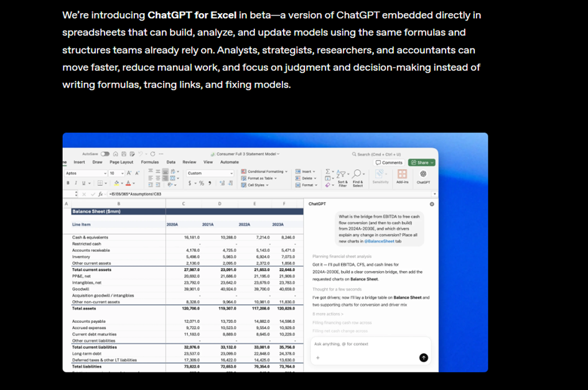Click the Add-ins ribbon icon
The width and height of the screenshot is (588, 390).
point(402,176)
